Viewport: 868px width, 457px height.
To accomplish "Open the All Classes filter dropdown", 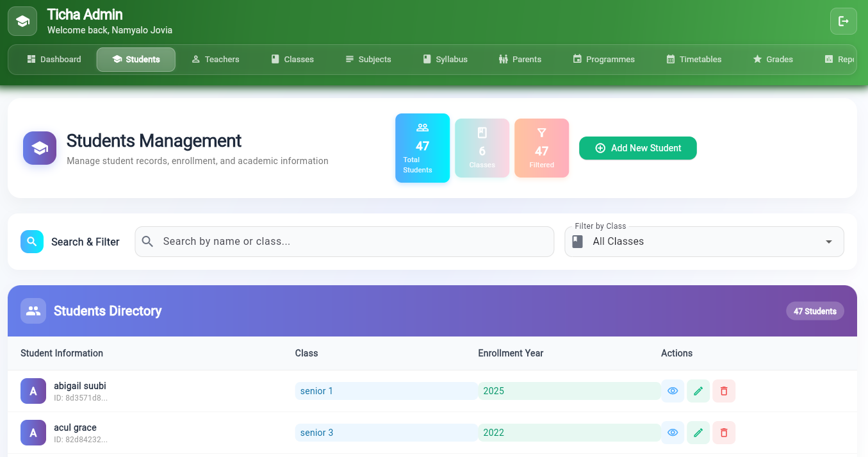I will pyautogui.click(x=703, y=242).
